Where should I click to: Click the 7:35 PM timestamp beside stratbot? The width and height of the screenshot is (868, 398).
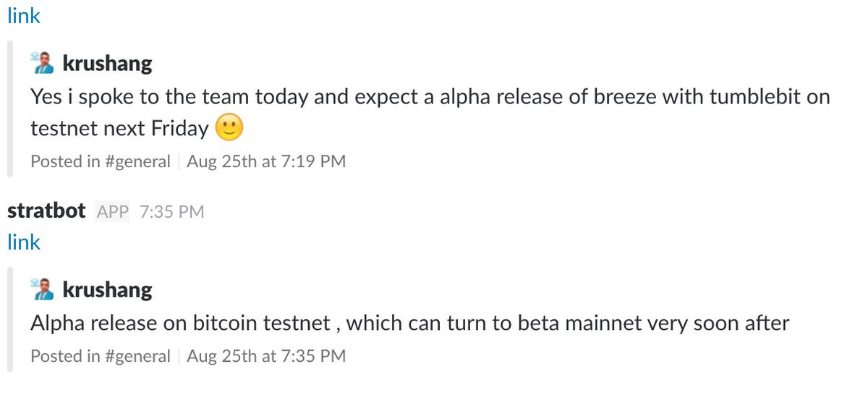[172, 211]
